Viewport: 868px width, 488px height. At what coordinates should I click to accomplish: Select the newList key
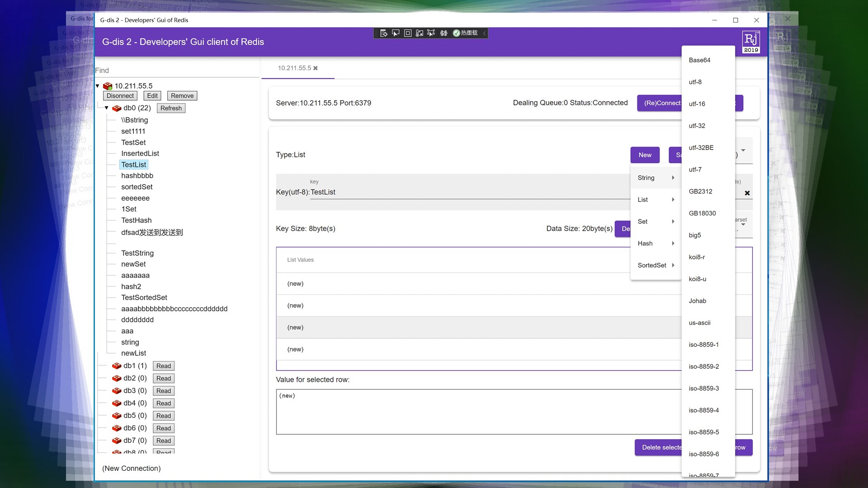tap(133, 353)
